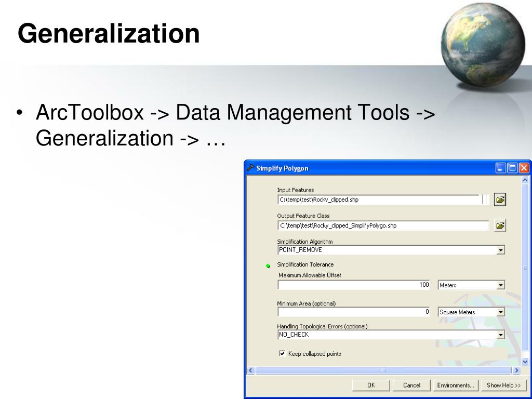The image size is (532, 399).
Task: Click the horizontal scrollbar right arrow
Action: 516,370
